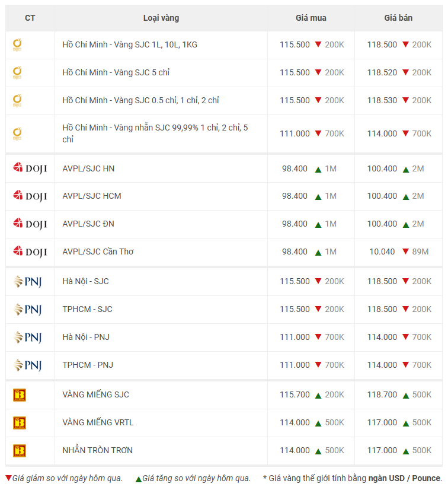Viewport: 448px width, 487px height.
Task: Click red down arrow next to buy price 115.500 in SJC 1L row
Action: coord(318,44)
